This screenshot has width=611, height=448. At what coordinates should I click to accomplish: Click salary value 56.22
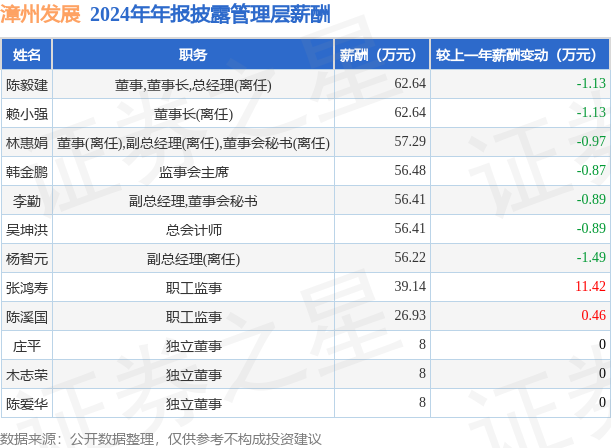(410, 258)
